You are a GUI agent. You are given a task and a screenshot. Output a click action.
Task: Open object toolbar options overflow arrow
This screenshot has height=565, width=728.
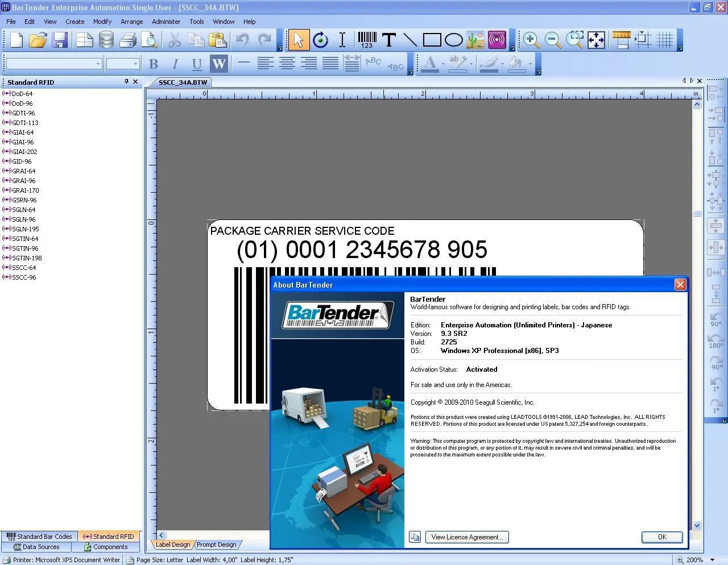[x=512, y=49]
